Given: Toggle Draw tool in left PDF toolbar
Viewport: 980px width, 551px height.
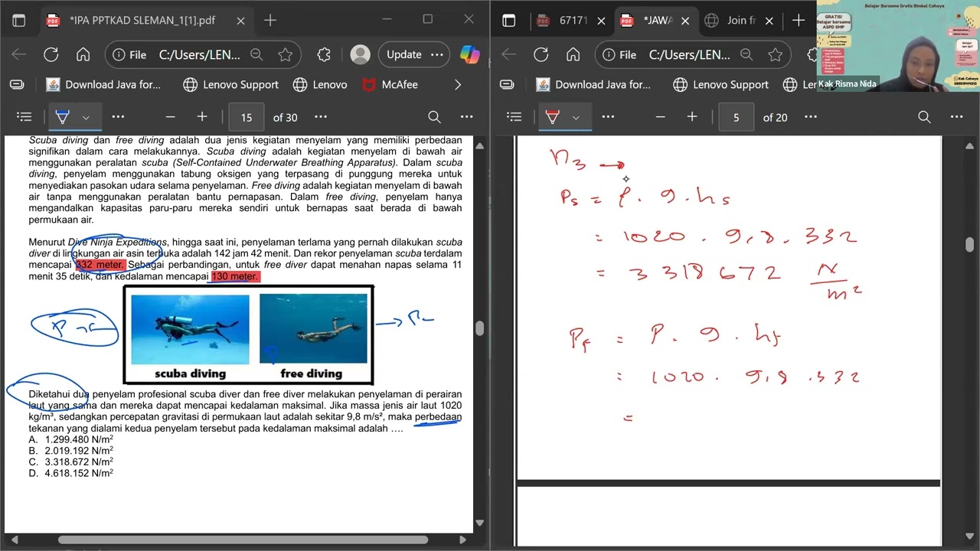Looking at the screenshot, I should pyautogui.click(x=63, y=117).
